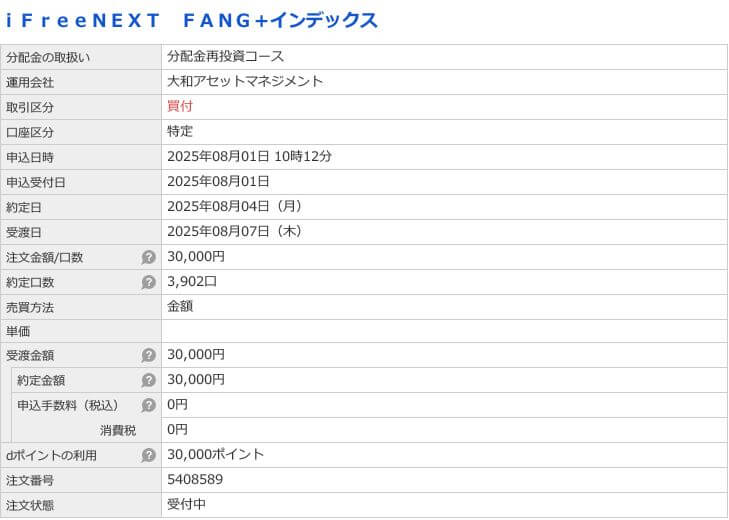Open help icon beside dポイントの利用

149,455
